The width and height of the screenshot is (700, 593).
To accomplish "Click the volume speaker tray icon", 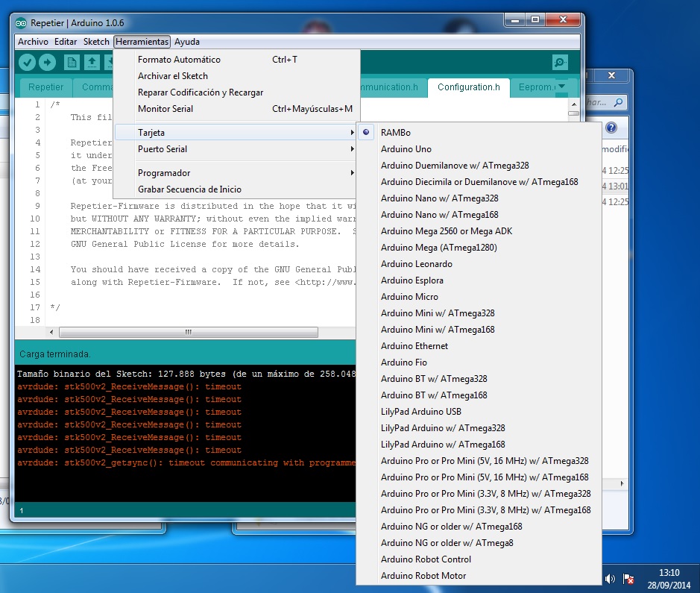I will (x=610, y=579).
